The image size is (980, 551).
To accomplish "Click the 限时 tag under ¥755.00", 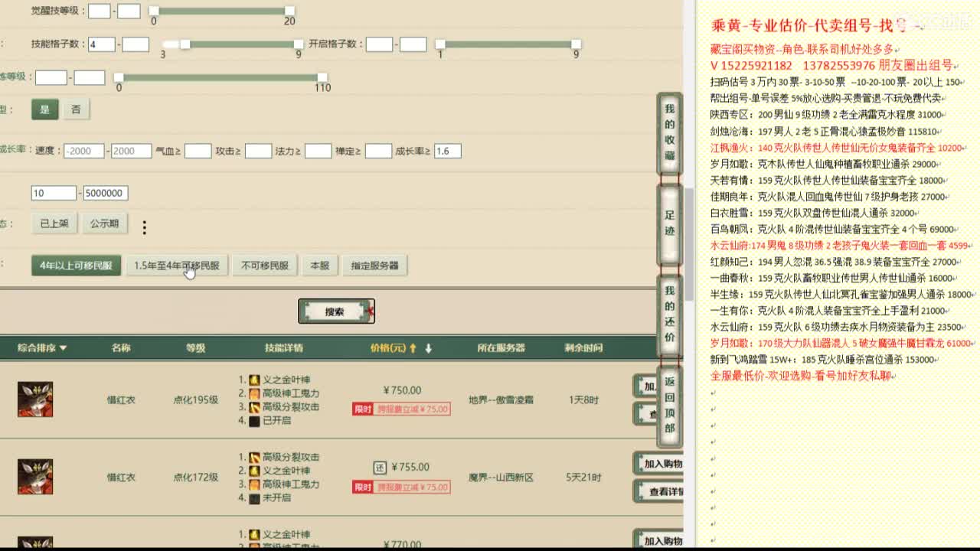I will 362,487.
